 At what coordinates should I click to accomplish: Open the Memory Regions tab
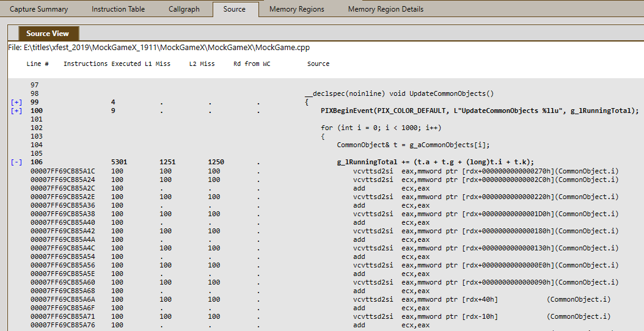click(x=296, y=9)
